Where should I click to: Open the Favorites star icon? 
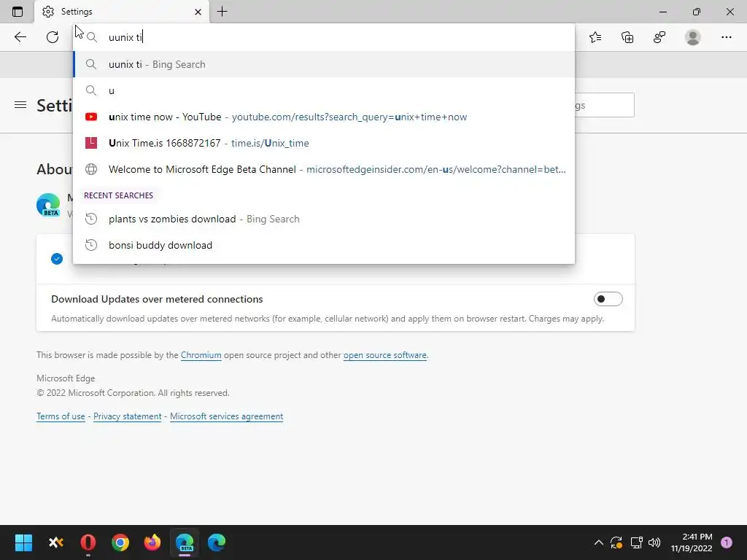595,37
